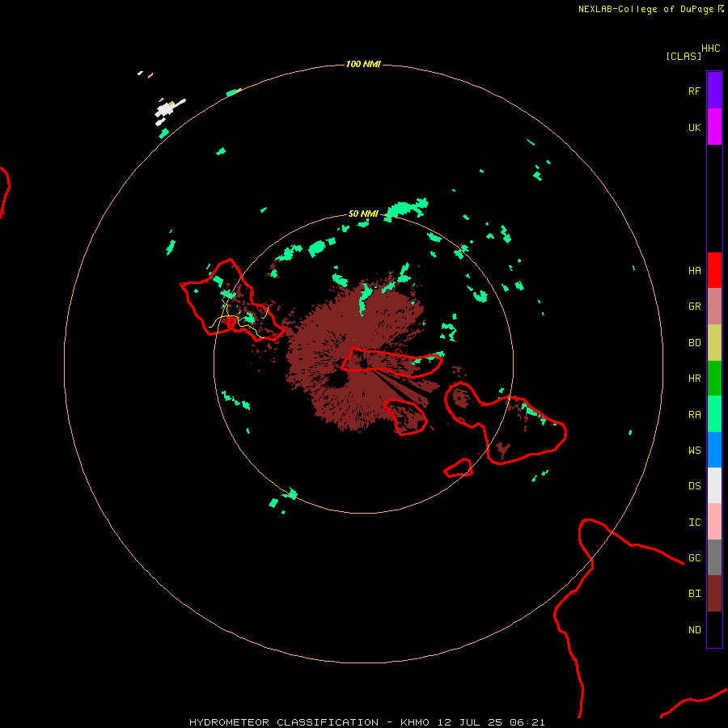Click the HA legend label
728x728 pixels.
click(694, 271)
